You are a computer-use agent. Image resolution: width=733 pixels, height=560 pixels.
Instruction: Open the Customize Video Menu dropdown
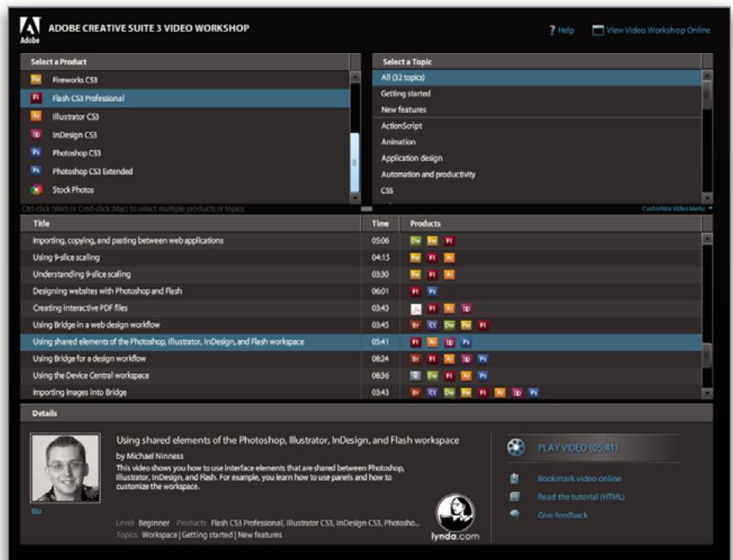677,209
